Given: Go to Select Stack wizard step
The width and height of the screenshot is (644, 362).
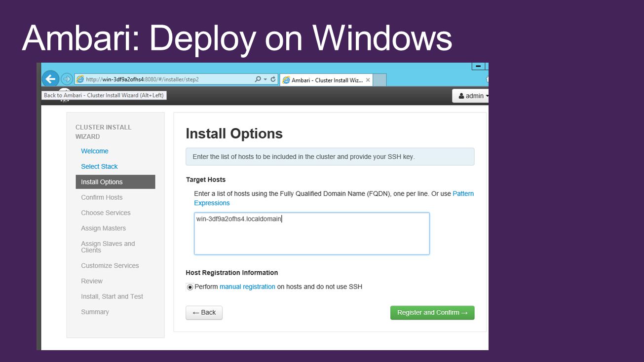Looking at the screenshot, I should click(x=99, y=167).
